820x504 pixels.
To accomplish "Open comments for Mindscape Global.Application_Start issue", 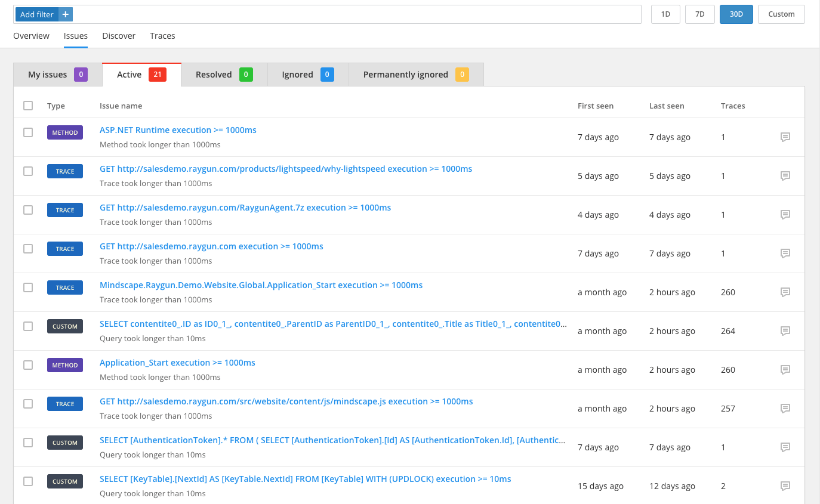I will coord(785,292).
